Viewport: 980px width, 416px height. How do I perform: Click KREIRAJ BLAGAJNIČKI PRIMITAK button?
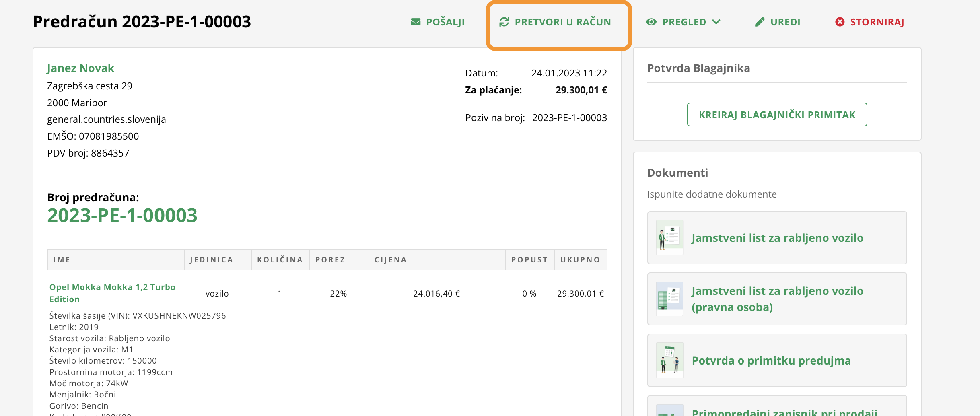coord(777,115)
